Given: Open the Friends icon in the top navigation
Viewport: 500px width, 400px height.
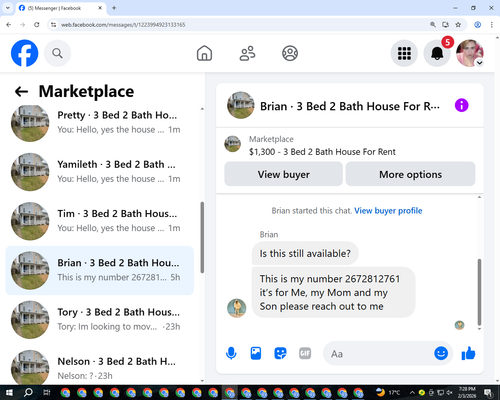Looking at the screenshot, I should [247, 53].
